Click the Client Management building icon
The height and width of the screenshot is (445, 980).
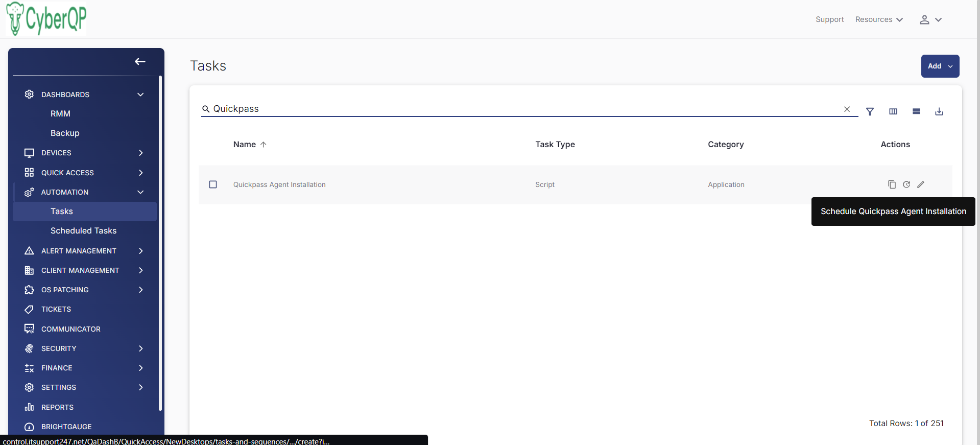29,270
